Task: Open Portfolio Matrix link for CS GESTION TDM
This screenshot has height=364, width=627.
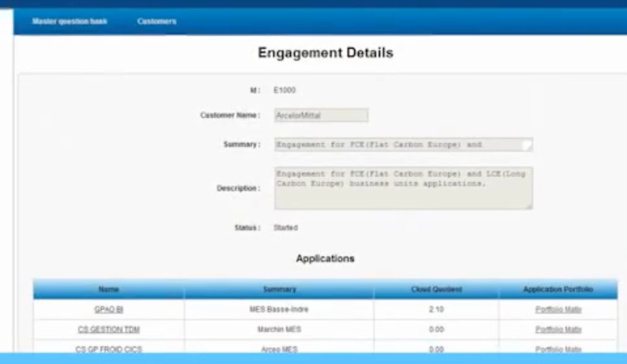Action: click(x=558, y=329)
